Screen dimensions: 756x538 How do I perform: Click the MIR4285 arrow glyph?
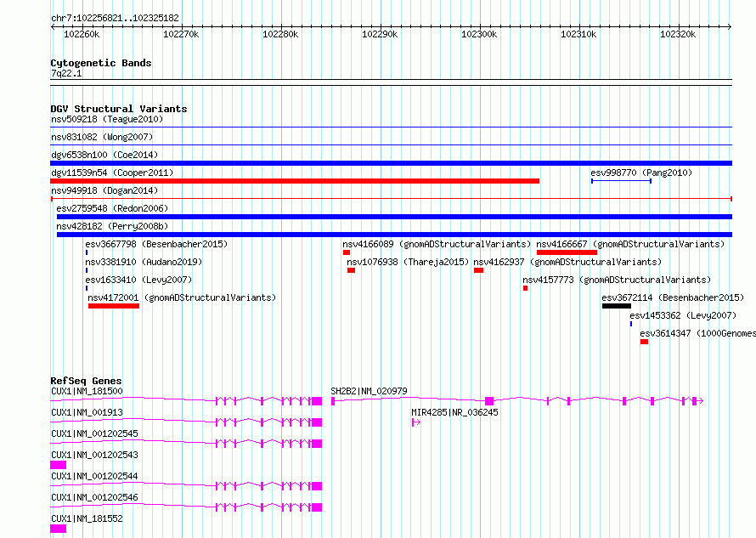coord(416,422)
